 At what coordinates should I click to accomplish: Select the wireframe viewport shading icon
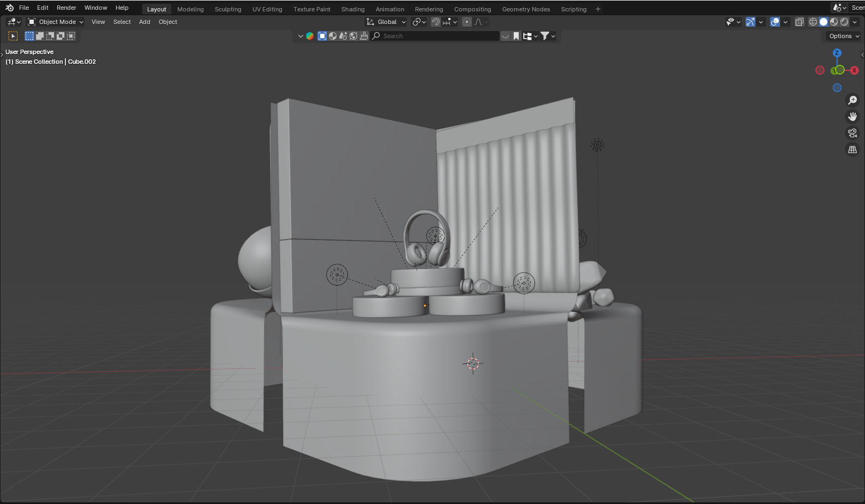tap(813, 22)
